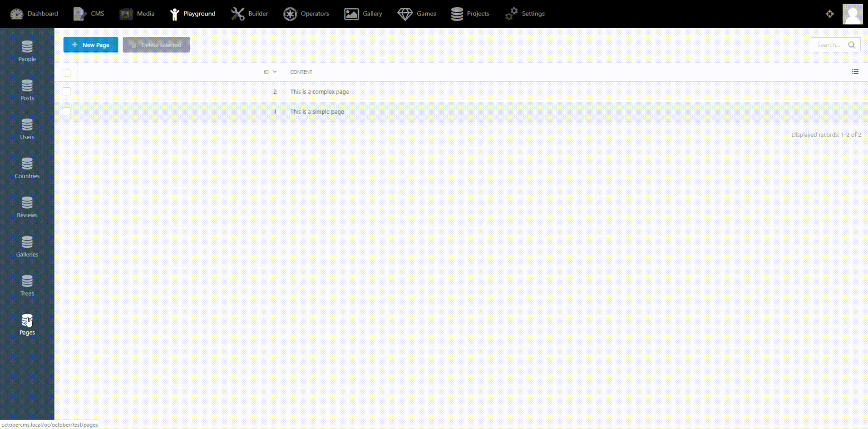Open 'This is a complex page' record
868x429 pixels.
tap(320, 92)
